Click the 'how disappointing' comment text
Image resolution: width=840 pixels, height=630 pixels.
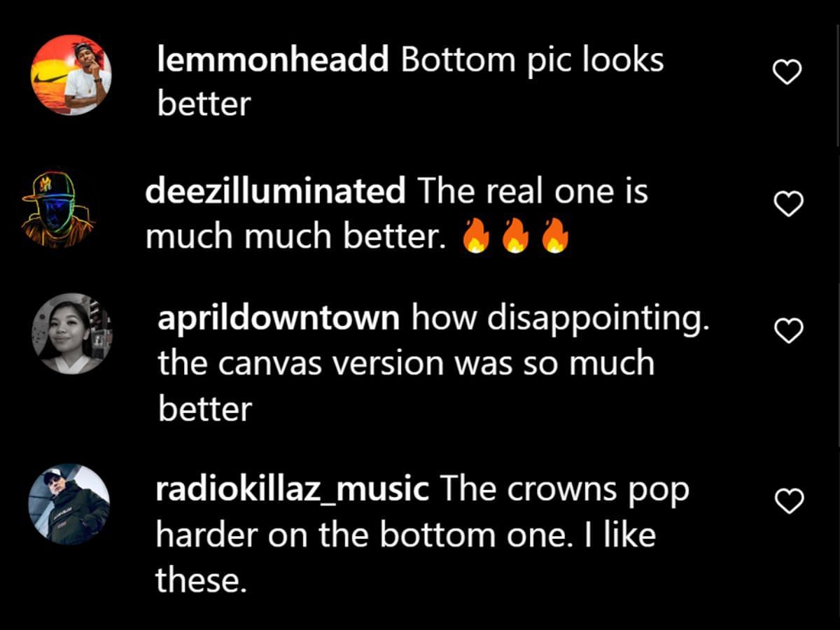tap(561, 319)
